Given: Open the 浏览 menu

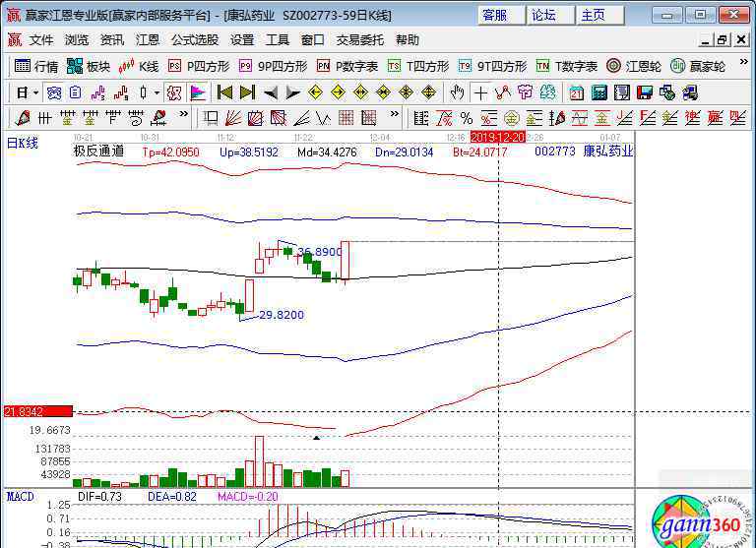Looking at the screenshot, I should (x=77, y=40).
